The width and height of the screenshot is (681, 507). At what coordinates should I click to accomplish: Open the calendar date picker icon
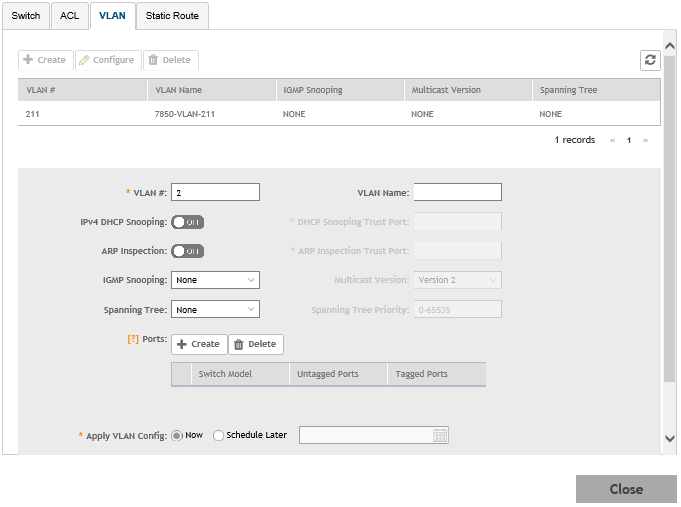tap(440, 435)
